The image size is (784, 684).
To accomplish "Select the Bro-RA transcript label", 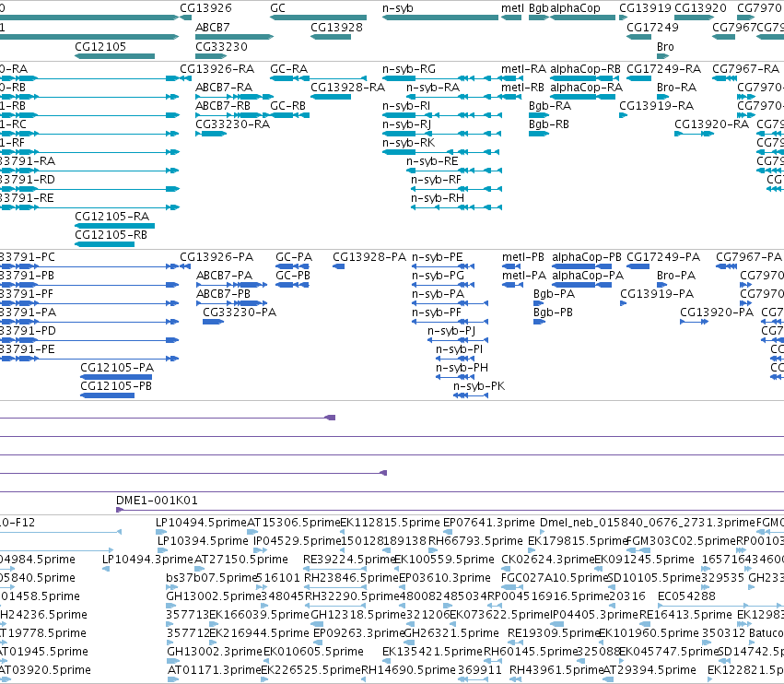I will click(x=676, y=88).
